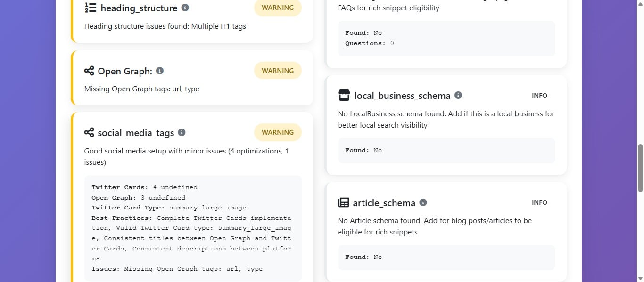Open the heading_structure info tooltip icon
The width and height of the screenshot is (644, 282).
point(185,7)
